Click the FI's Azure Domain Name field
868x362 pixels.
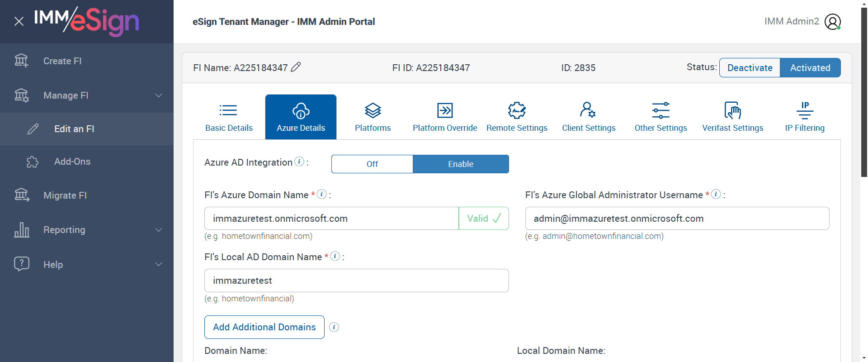click(x=331, y=219)
